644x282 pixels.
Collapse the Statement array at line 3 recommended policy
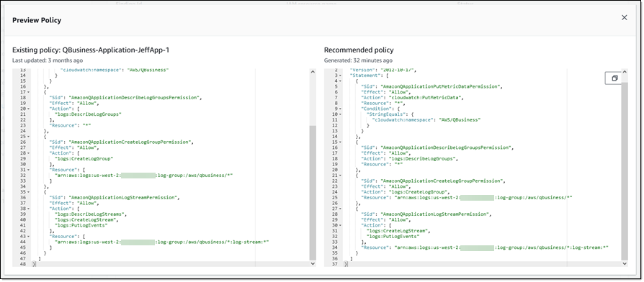[x=341, y=76]
